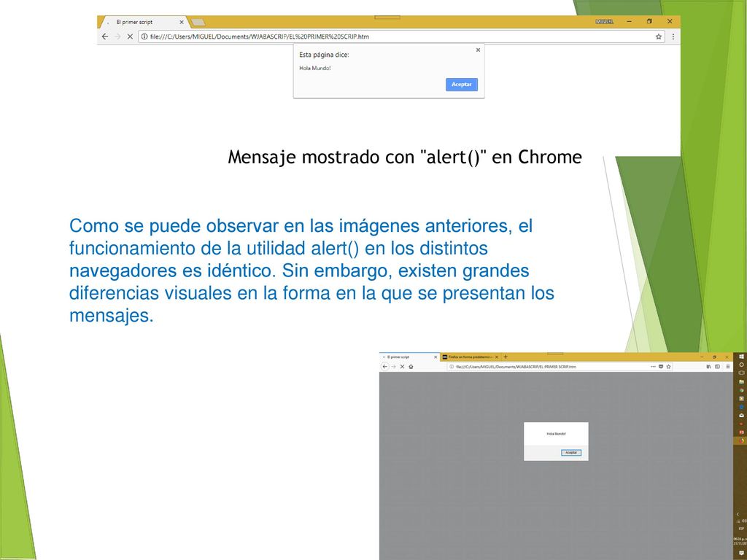
Task: Dismiss the Chrome alert with its X
Action: tap(479, 50)
